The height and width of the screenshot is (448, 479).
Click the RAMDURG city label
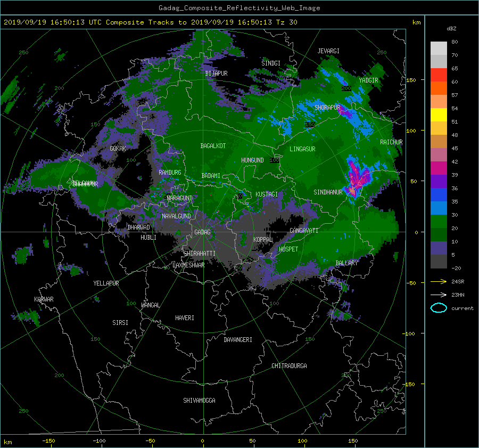click(x=170, y=173)
